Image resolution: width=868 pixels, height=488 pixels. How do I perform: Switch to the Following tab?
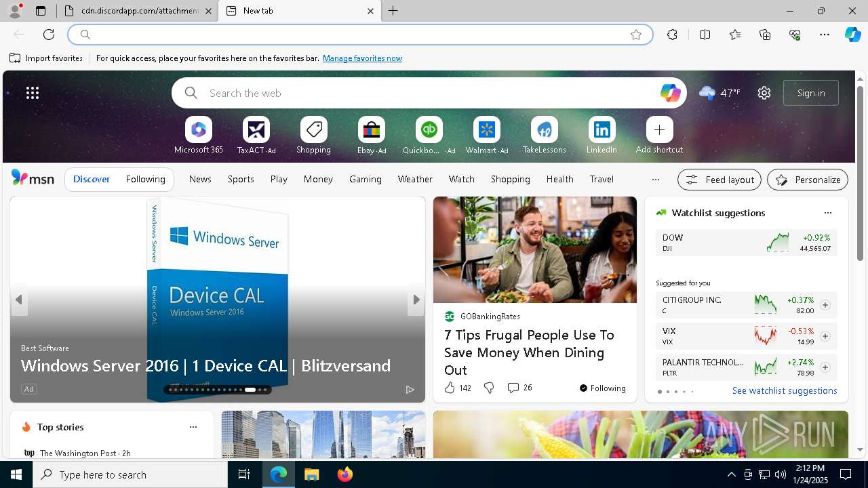coord(145,179)
